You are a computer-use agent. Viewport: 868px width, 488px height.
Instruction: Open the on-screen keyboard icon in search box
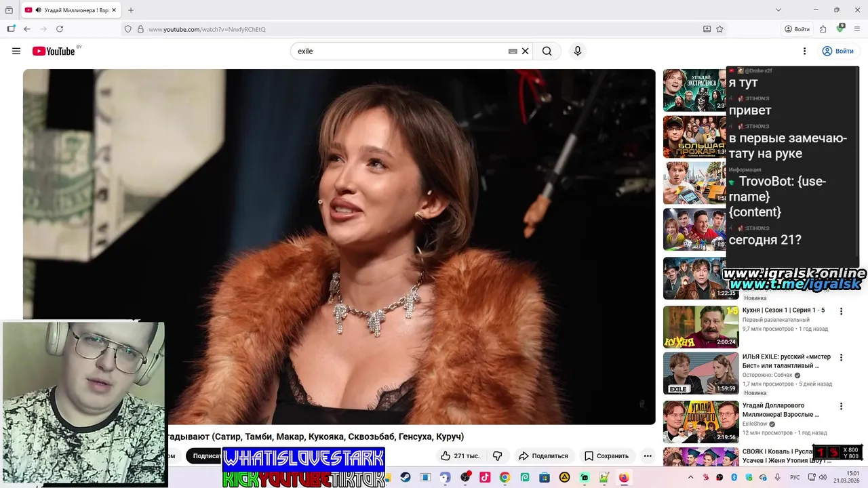(x=513, y=51)
